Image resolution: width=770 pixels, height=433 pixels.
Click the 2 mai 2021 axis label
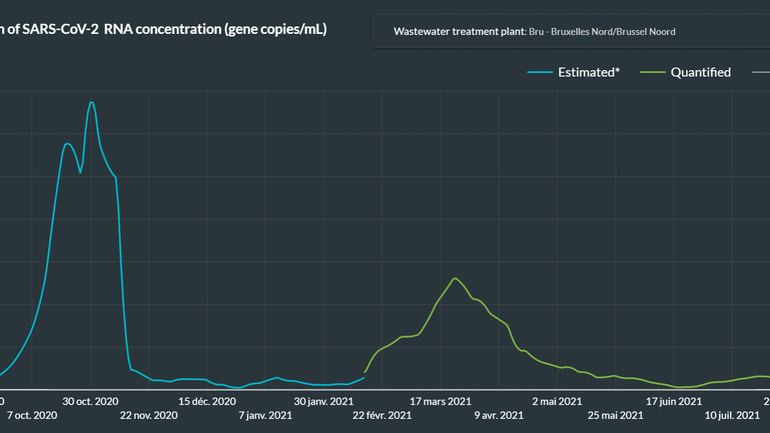(x=557, y=401)
